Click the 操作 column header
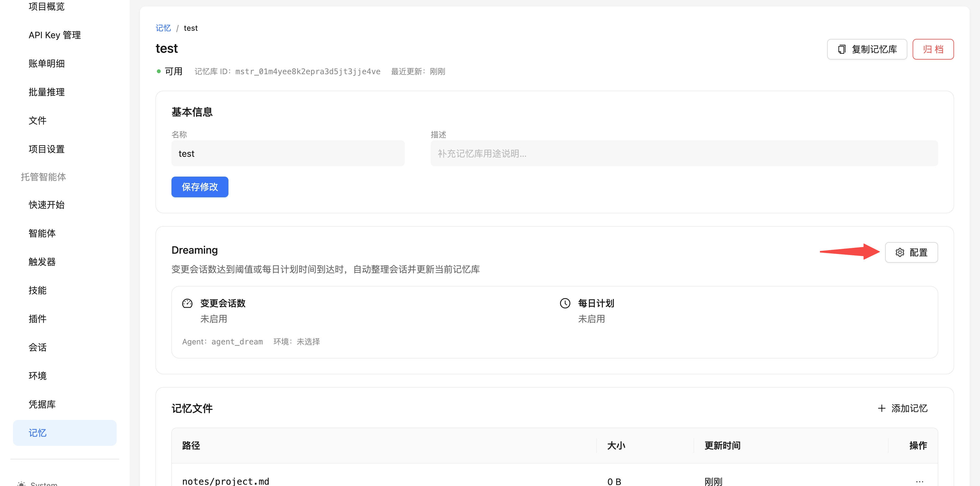This screenshot has width=980, height=486. [x=918, y=446]
